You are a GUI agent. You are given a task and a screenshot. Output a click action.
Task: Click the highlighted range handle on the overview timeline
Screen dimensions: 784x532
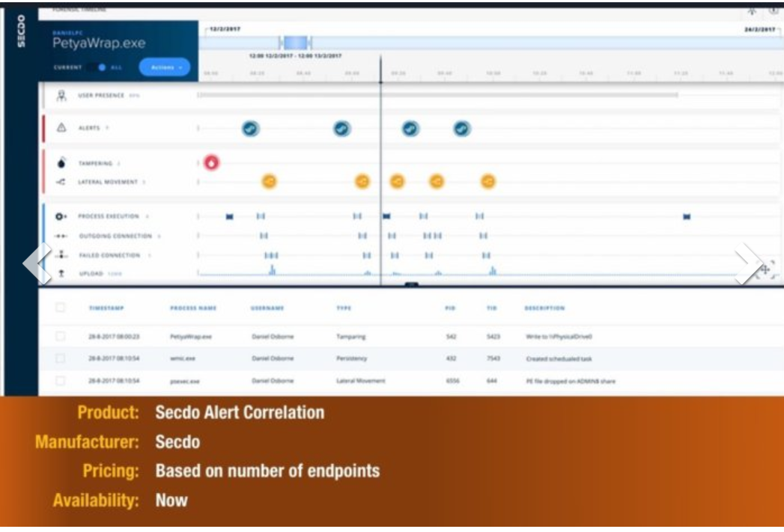point(296,43)
